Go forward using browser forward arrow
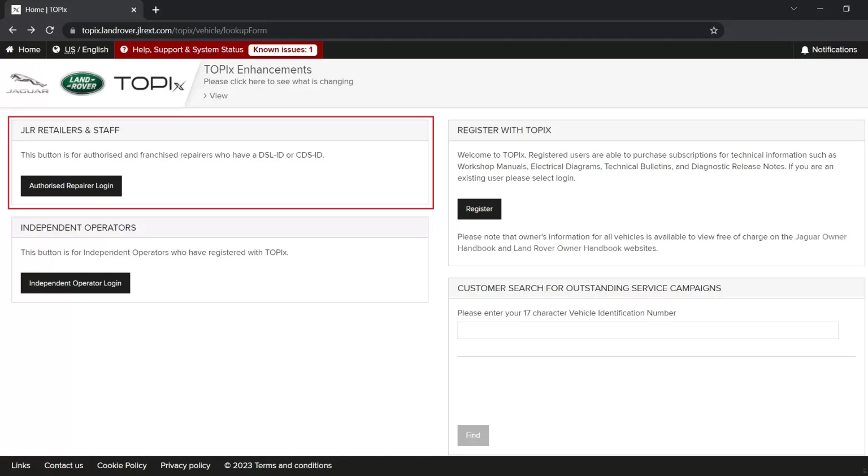Viewport: 868px width, 476px height. point(31,30)
